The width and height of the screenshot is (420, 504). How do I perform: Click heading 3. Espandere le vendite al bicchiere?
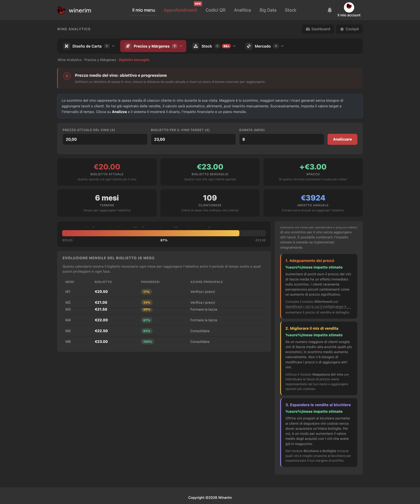coord(318,405)
